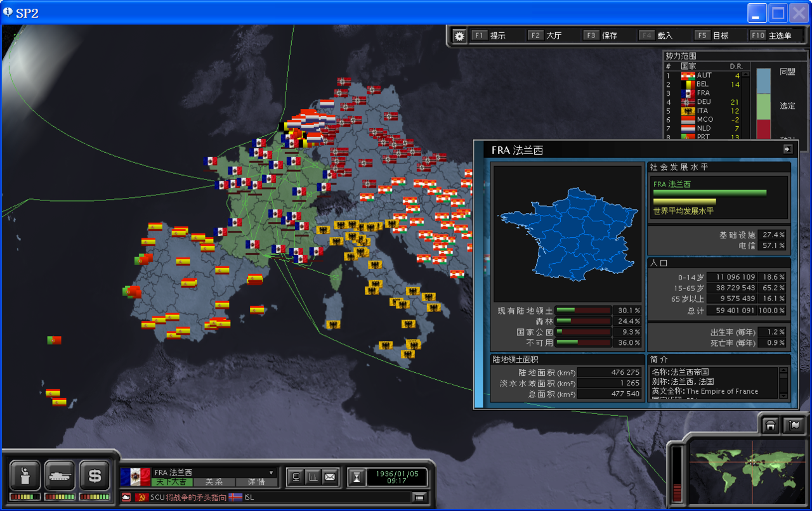This screenshot has height=511, width=812.
Task: Click the Italian eagle flag on Sardinia
Action: click(x=332, y=325)
